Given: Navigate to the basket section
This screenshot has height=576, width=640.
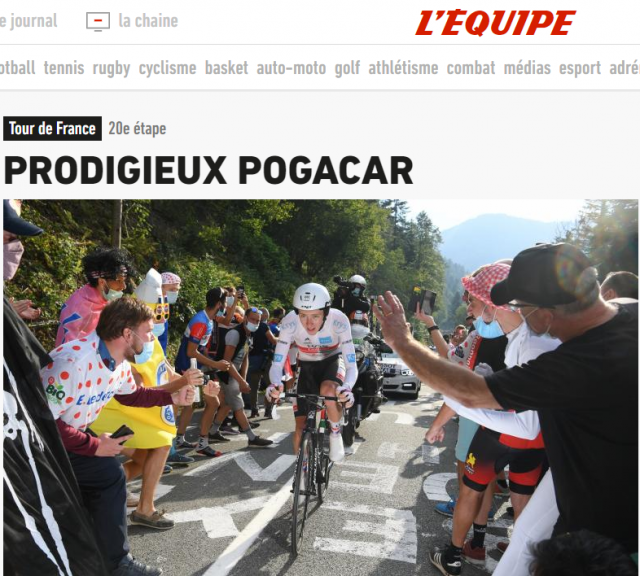Looking at the screenshot, I should (x=226, y=68).
